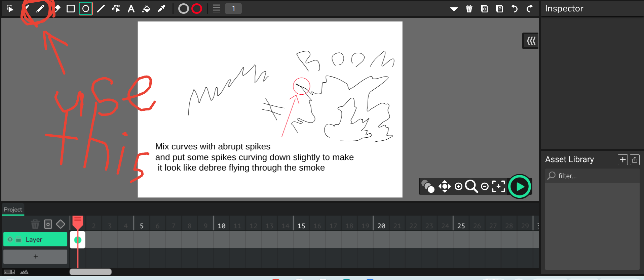
Task: Switch to the Project tab
Action: pyautogui.click(x=13, y=209)
